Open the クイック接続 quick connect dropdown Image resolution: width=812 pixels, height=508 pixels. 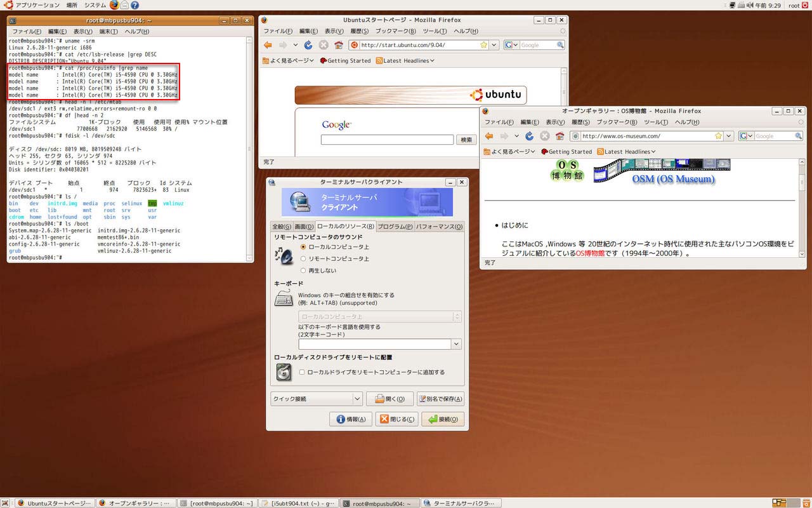coord(357,399)
